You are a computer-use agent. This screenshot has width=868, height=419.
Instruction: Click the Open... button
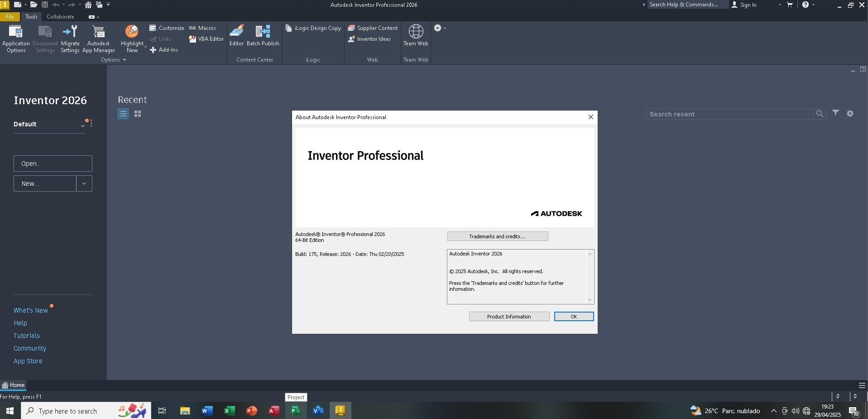click(x=53, y=164)
